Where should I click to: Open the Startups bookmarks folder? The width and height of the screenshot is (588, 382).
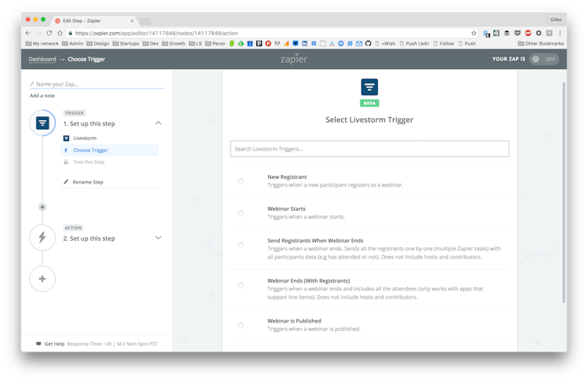[125, 43]
